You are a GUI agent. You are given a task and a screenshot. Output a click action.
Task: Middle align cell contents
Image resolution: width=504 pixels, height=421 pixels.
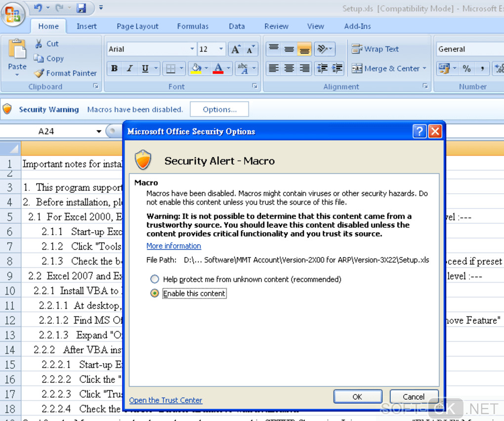(x=289, y=49)
